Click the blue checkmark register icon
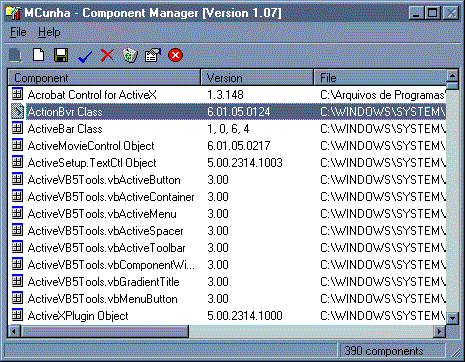465x362 pixels. click(85, 56)
